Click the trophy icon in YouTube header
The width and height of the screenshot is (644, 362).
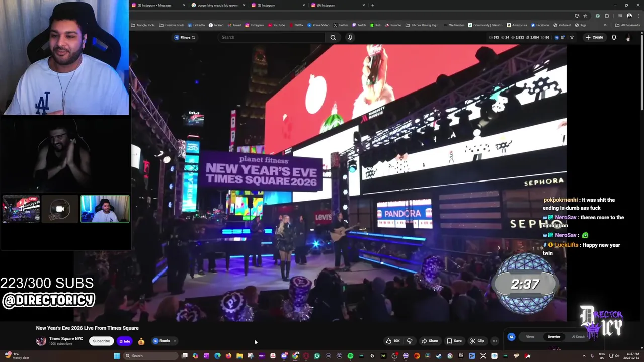[572, 37]
